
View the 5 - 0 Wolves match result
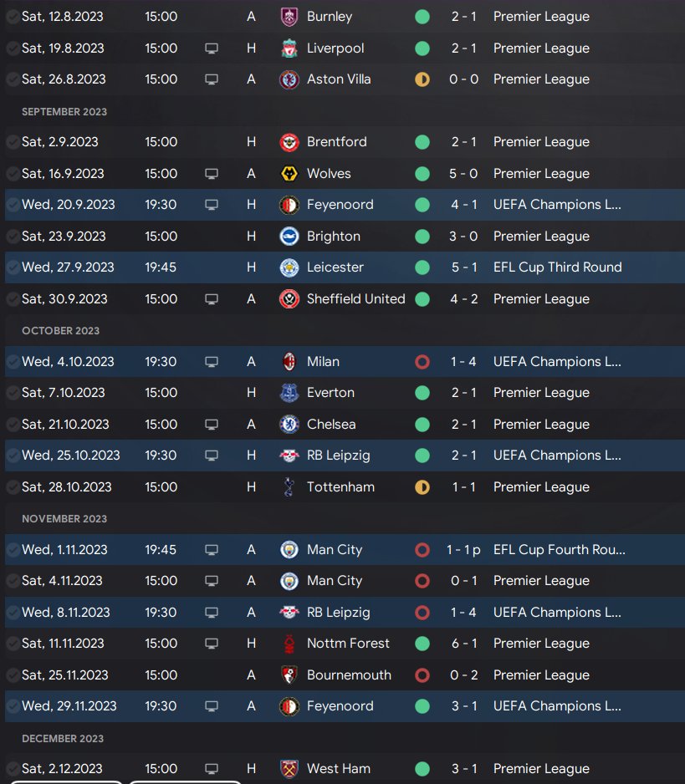[463, 174]
